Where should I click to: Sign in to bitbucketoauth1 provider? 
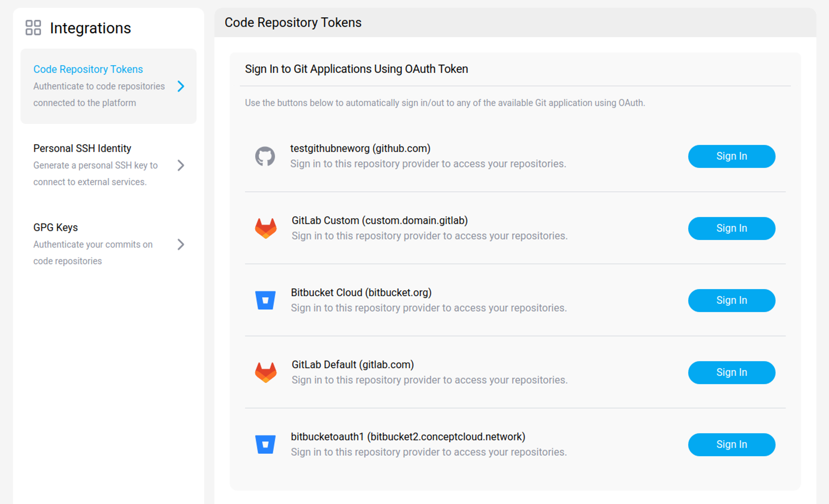coord(731,444)
